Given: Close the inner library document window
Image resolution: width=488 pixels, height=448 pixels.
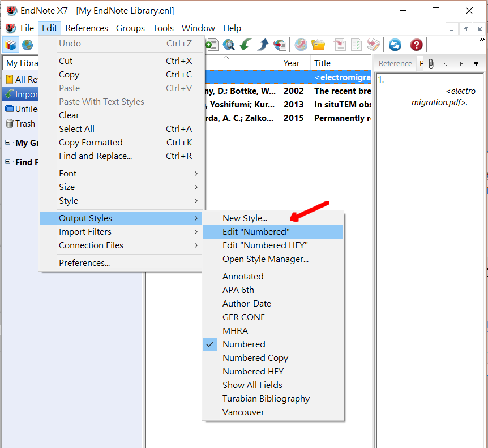Looking at the screenshot, I should coord(480,29).
